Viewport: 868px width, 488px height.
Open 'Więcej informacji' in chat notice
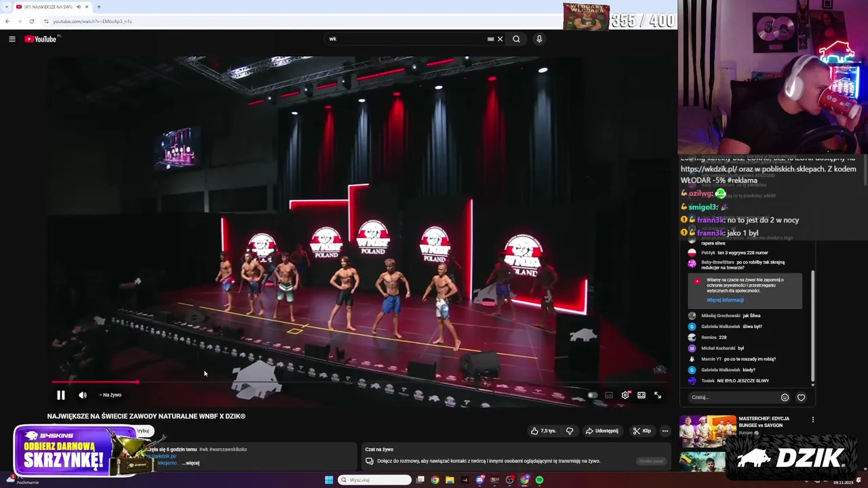[x=725, y=300]
